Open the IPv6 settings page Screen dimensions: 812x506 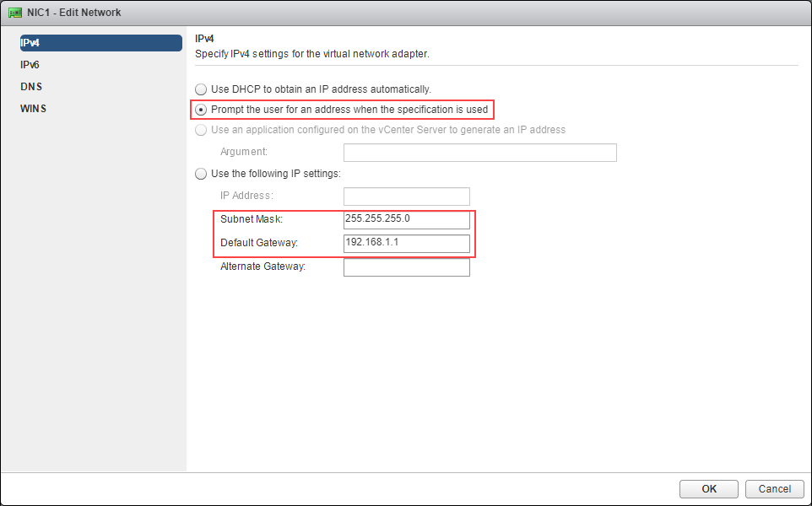[x=30, y=65]
